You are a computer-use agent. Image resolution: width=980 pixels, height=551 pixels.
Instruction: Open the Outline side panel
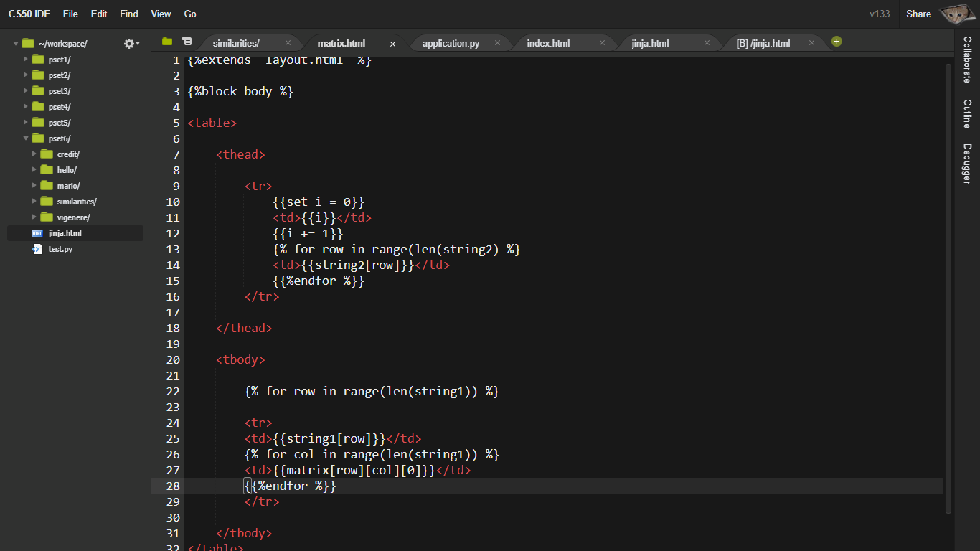coord(967,113)
